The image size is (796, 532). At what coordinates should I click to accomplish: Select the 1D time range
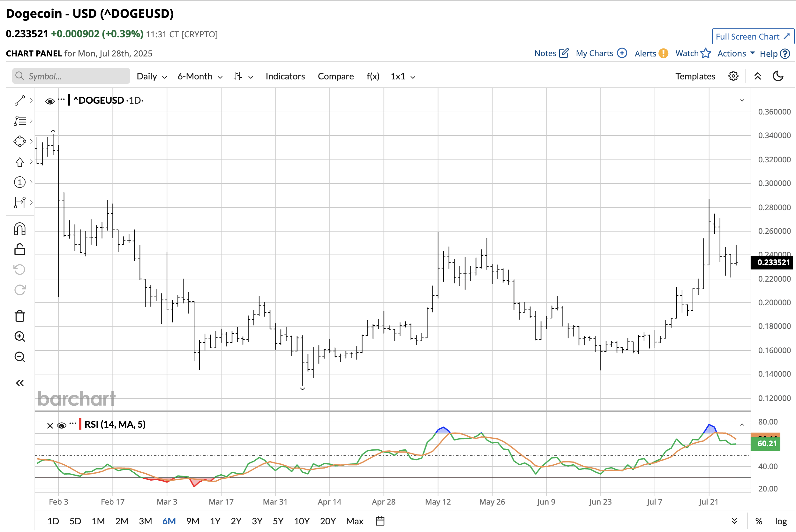click(53, 521)
